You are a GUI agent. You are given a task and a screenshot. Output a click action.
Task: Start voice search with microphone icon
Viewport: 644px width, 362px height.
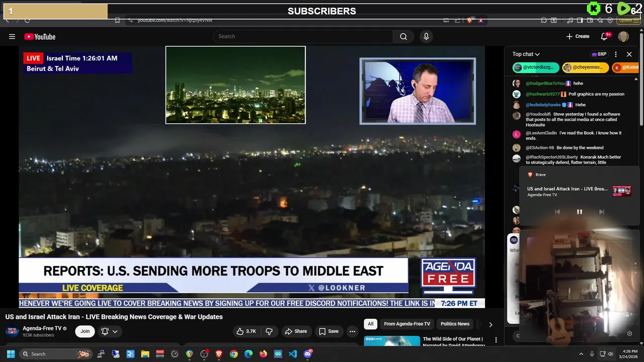(426, 36)
